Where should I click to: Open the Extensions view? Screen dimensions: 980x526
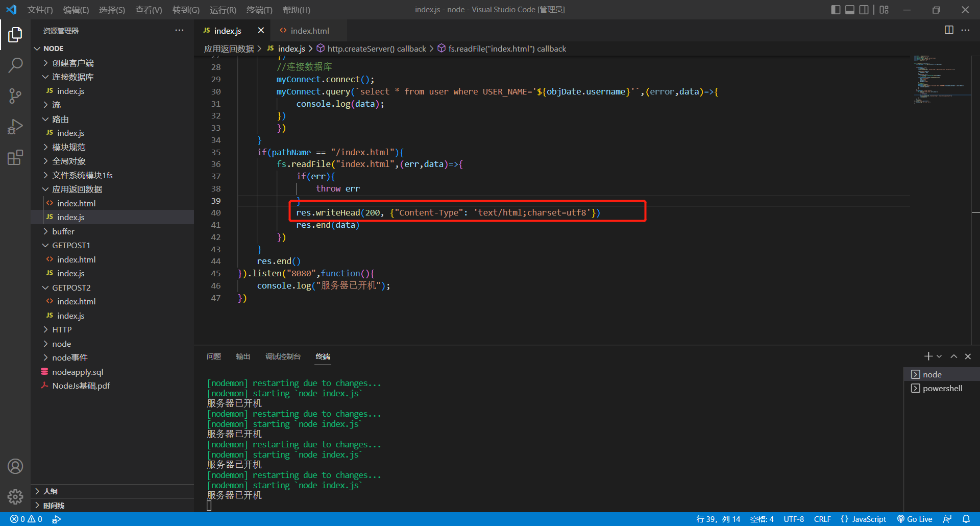[x=15, y=157]
